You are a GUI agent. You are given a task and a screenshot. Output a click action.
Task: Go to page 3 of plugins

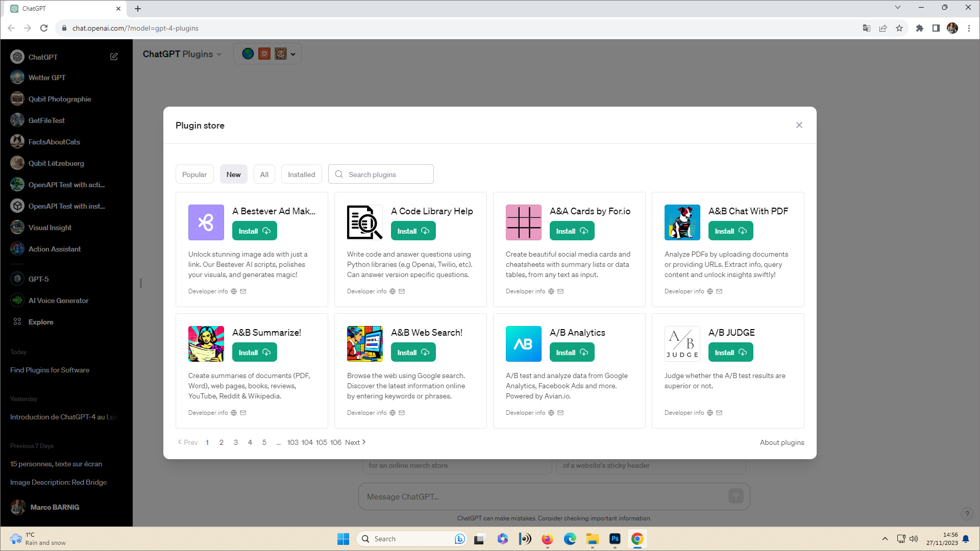(x=236, y=442)
